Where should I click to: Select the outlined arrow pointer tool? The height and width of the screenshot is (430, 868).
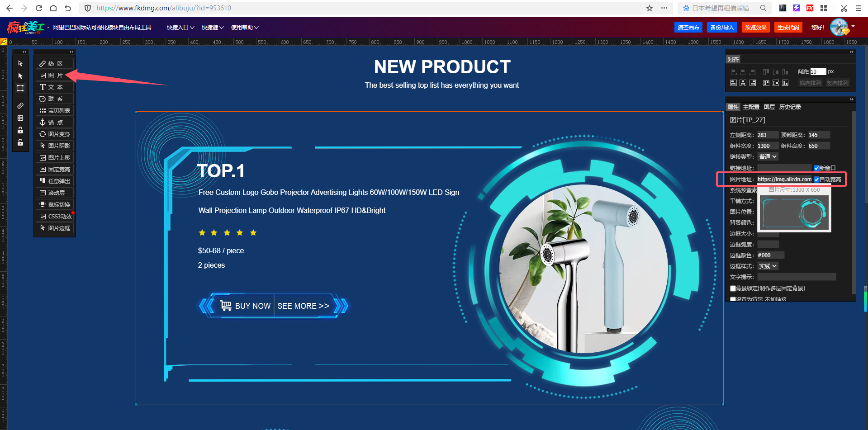point(20,63)
